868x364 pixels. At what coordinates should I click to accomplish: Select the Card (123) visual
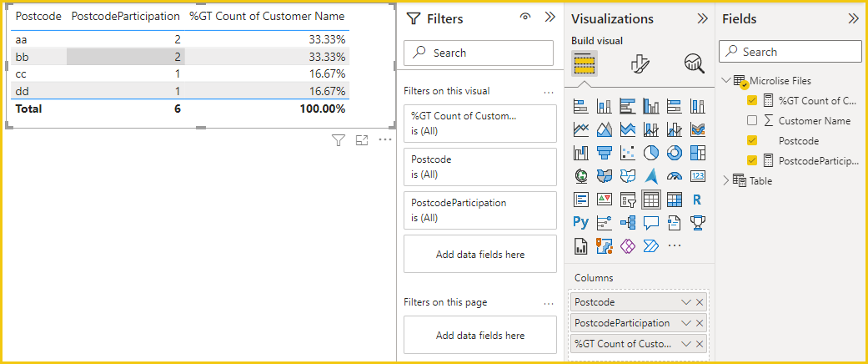[x=698, y=176]
